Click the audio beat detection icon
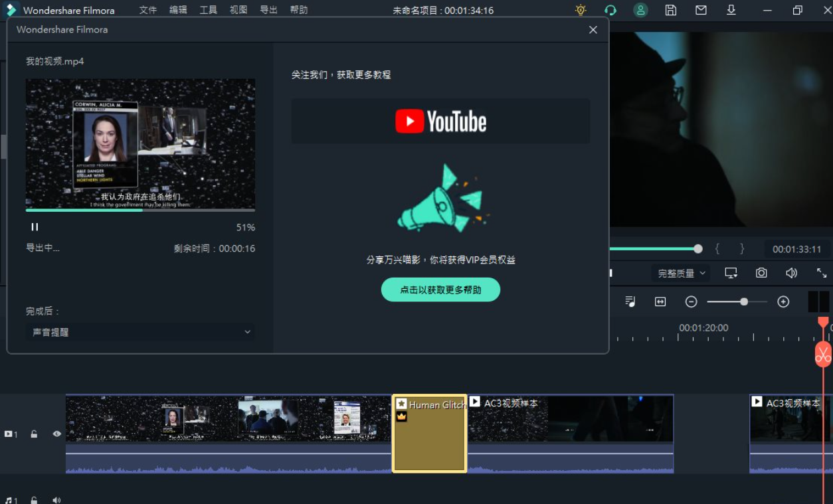 tap(630, 301)
